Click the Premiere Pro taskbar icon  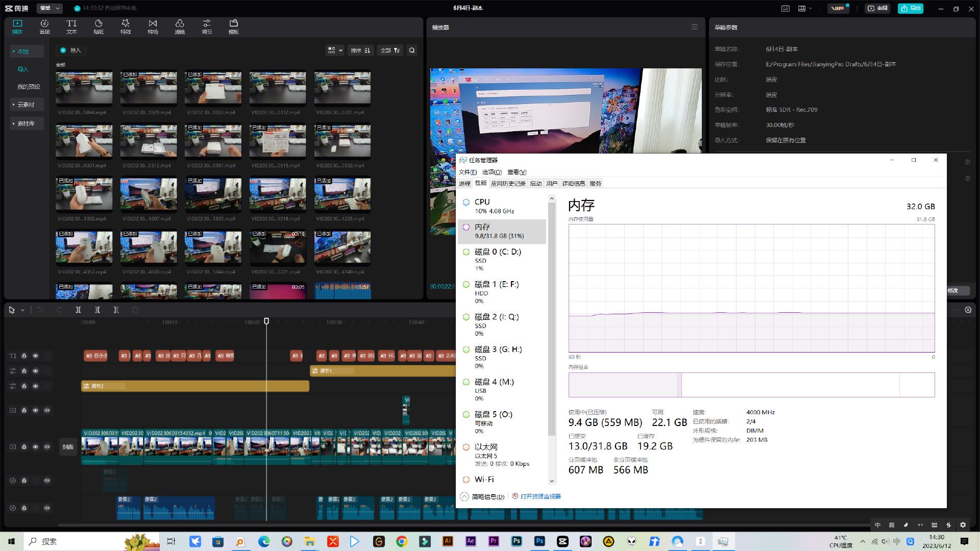tap(494, 541)
